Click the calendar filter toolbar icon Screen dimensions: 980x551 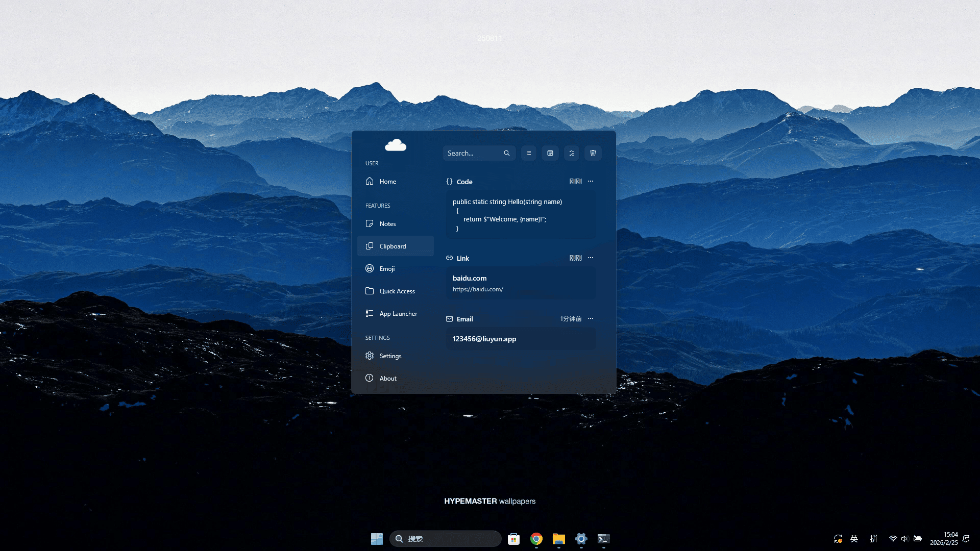coord(550,153)
